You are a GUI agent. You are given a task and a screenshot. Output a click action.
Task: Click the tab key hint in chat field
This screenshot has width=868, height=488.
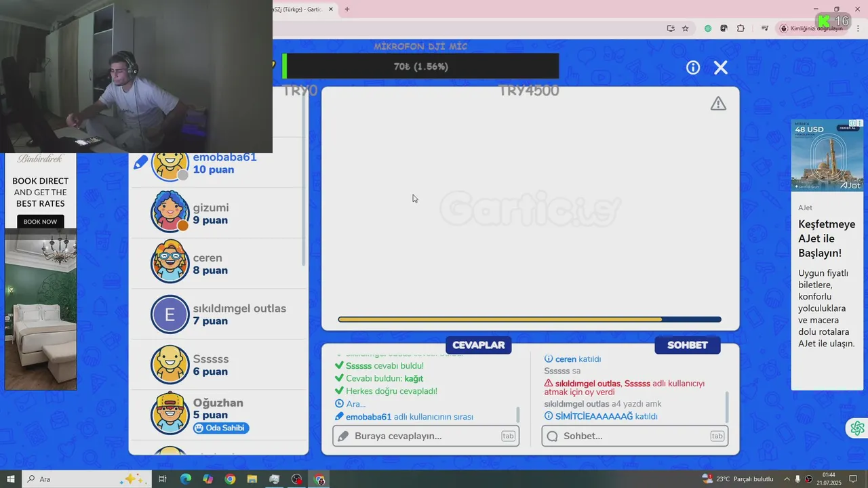[717, 436]
